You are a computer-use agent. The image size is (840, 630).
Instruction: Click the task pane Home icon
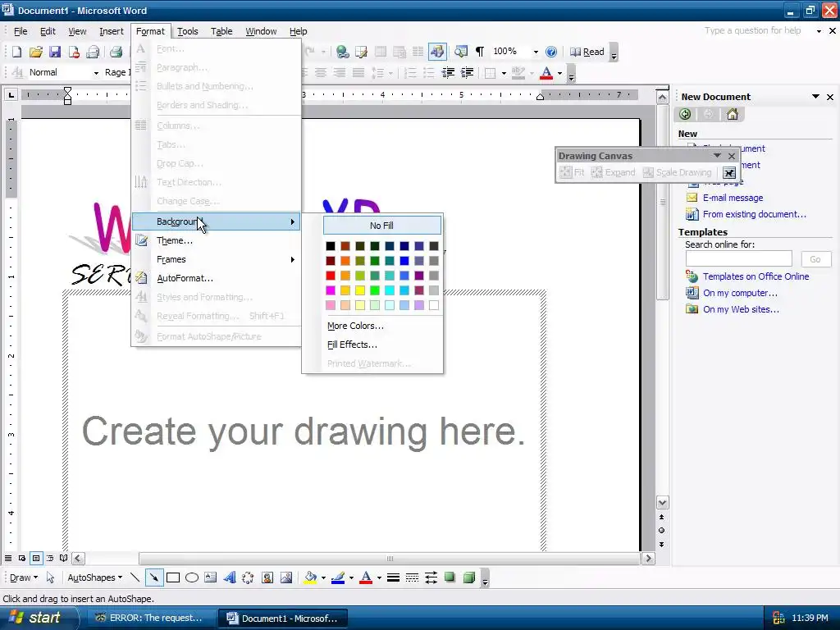point(732,114)
